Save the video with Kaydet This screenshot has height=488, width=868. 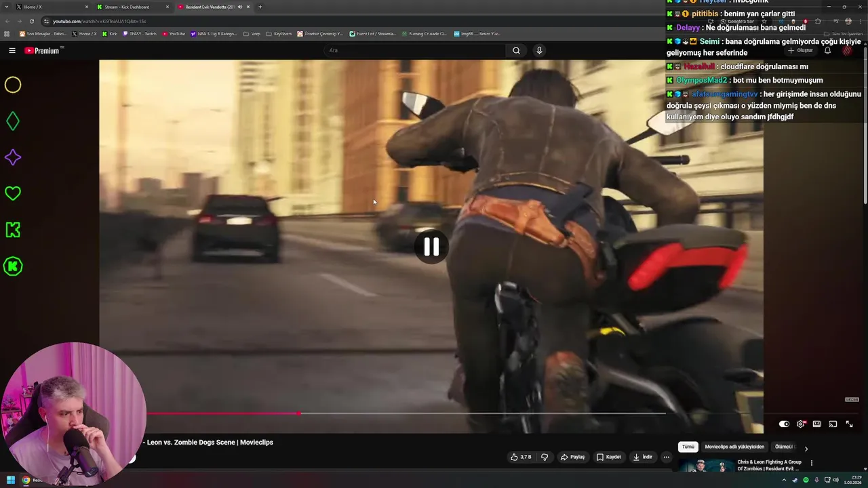(608, 457)
